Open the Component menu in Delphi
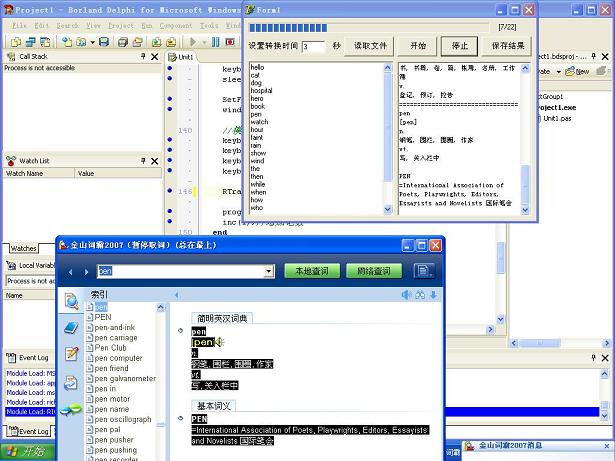The image size is (615, 461). pyautogui.click(x=176, y=26)
